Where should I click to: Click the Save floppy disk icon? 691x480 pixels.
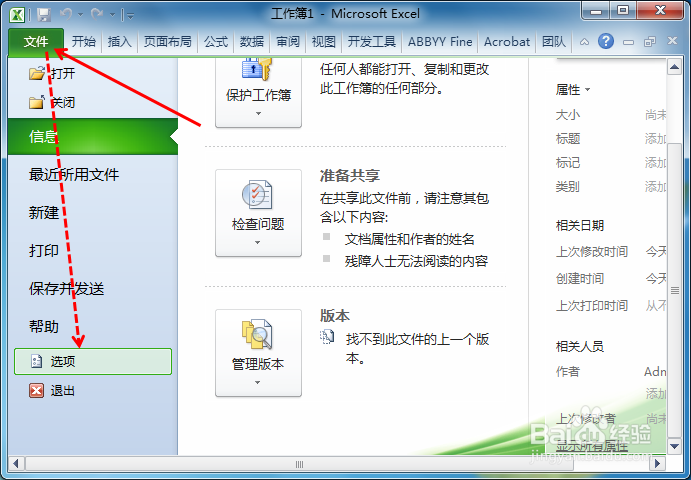click(44, 15)
